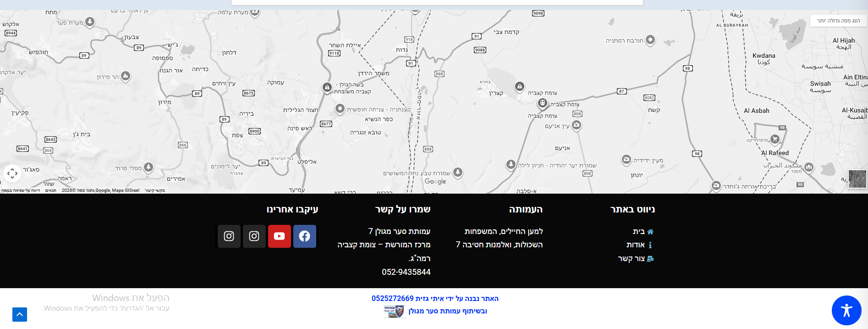The width and height of the screenshot is (868, 329).
Task: Click the ניווט באתר heading
Action: tap(632, 210)
